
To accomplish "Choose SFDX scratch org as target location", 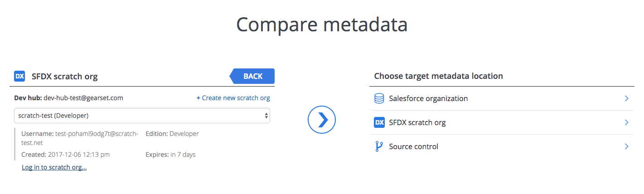I will 417,122.
